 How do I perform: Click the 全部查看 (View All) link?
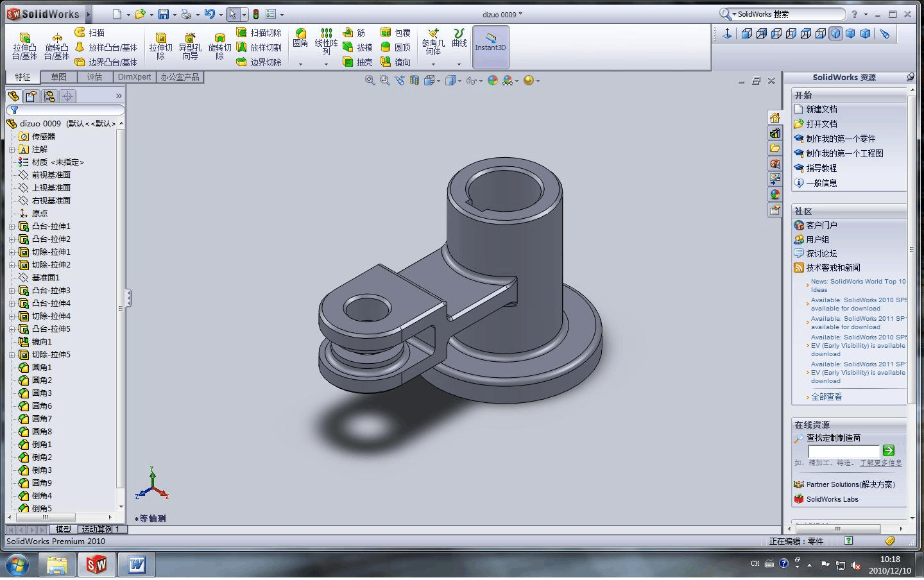pyautogui.click(x=826, y=397)
